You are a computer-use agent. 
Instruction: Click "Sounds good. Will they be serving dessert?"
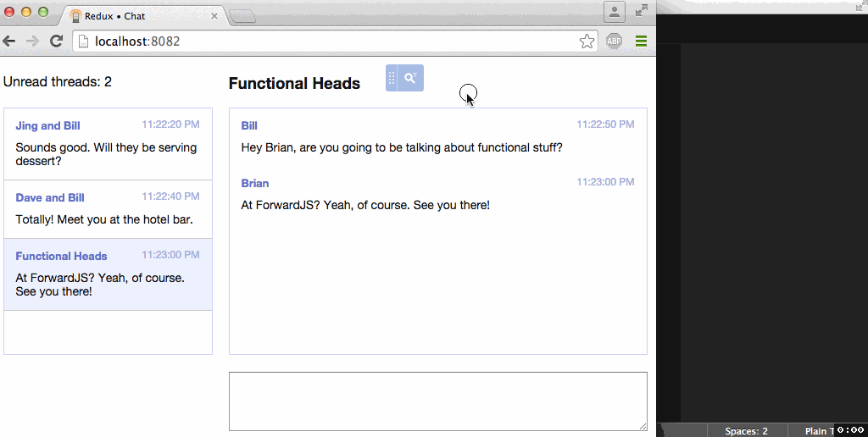click(106, 154)
